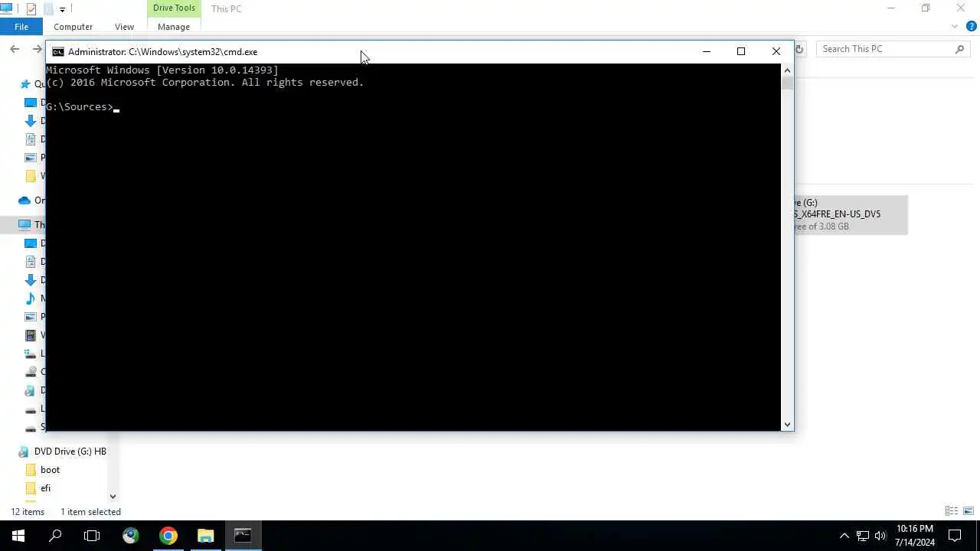Click the Properties quick access toolbar icon
This screenshot has width=980, height=551.
point(31,9)
